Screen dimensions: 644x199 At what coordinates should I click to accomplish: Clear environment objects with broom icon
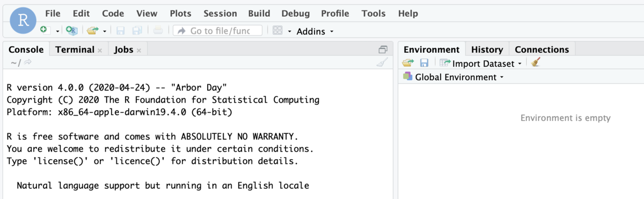pyautogui.click(x=536, y=63)
